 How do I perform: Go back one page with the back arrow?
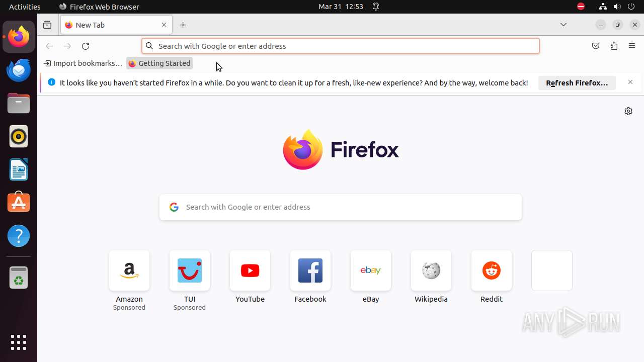coord(49,46)
